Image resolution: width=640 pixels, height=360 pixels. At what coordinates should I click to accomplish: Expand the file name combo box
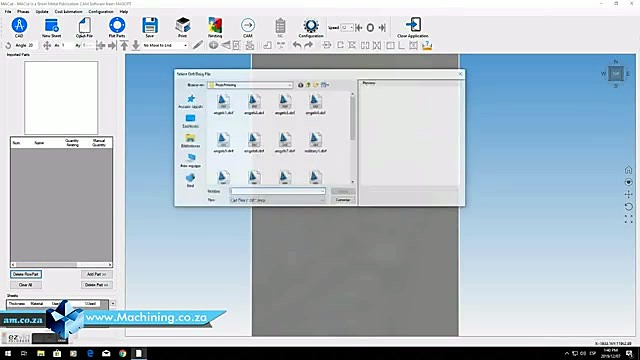[322, 191]
